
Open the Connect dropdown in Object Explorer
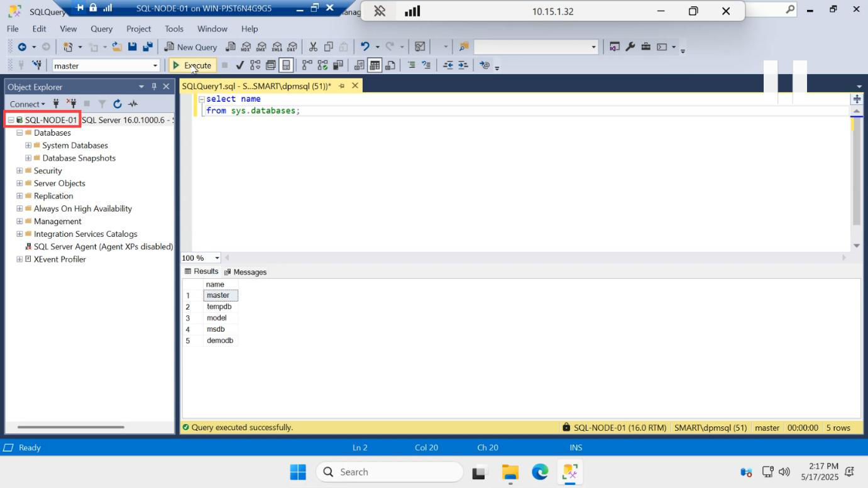pos(28,104)
